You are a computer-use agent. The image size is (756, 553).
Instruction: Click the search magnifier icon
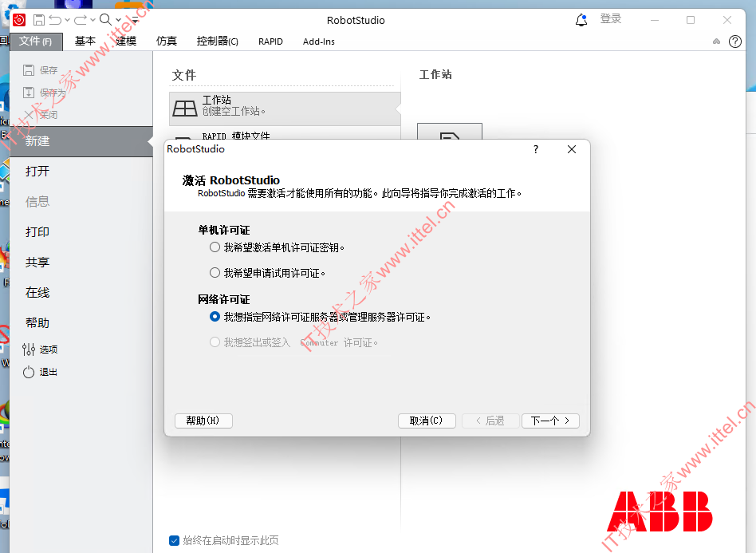[x=105, y=19]
